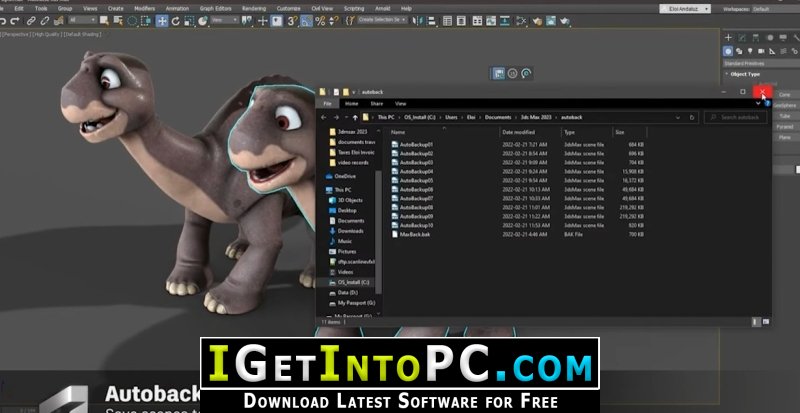Viewport: 800px width, 413px height.
Task: Click the Redo arrow in 3ds Max toolbar
Action: click(15, 21)
